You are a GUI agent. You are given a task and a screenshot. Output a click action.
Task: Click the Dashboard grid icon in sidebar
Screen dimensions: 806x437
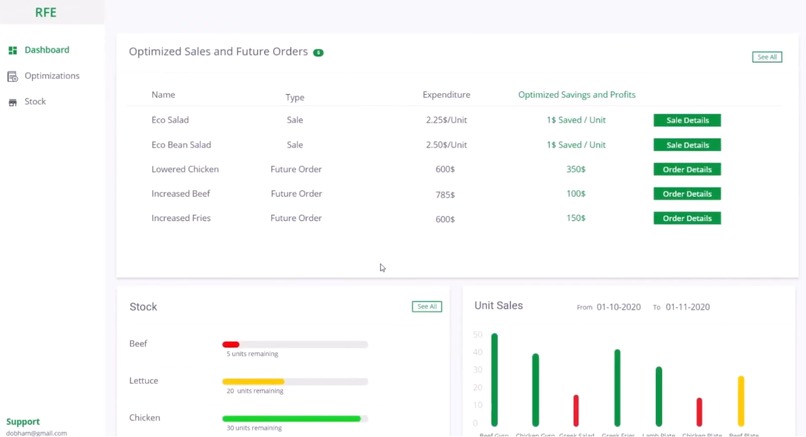coord(13,50)
